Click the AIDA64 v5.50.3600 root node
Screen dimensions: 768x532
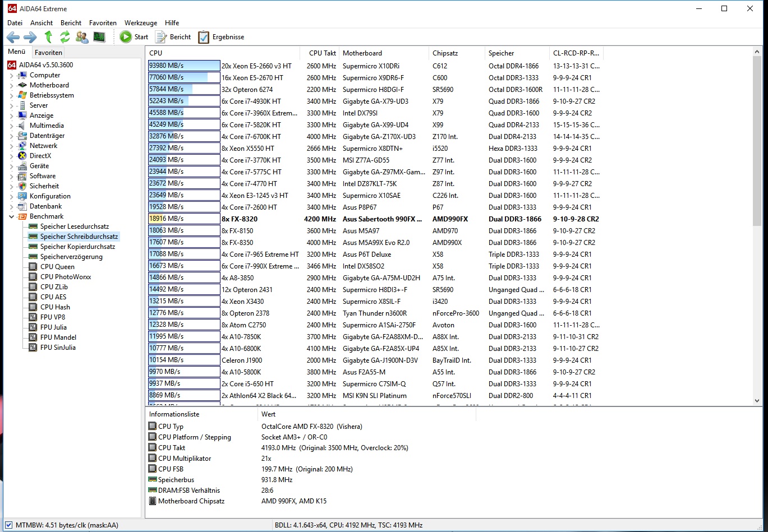tap(46, 65)
